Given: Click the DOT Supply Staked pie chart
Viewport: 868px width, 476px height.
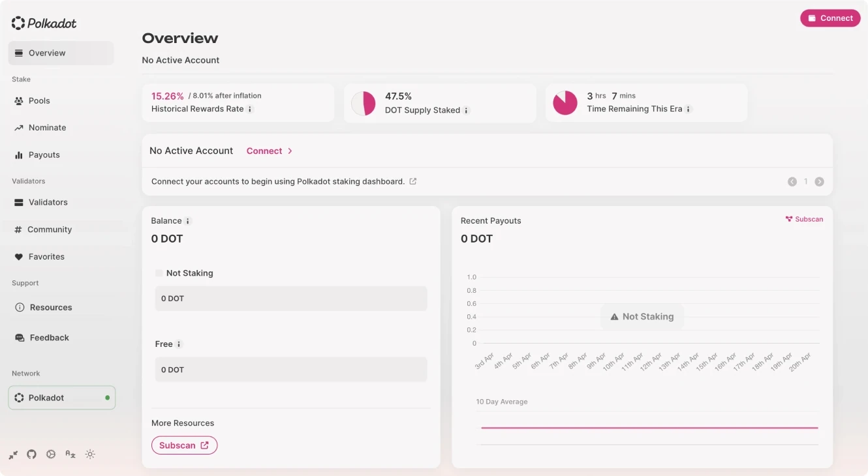Looking at the screenshot, I should coord(364,103).
